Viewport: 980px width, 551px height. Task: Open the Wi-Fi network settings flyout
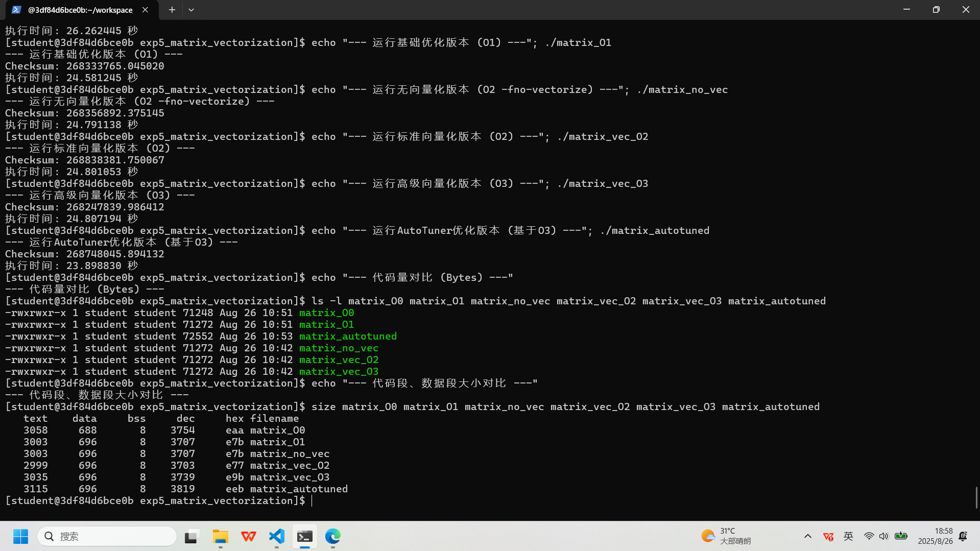tap(869, 536)
